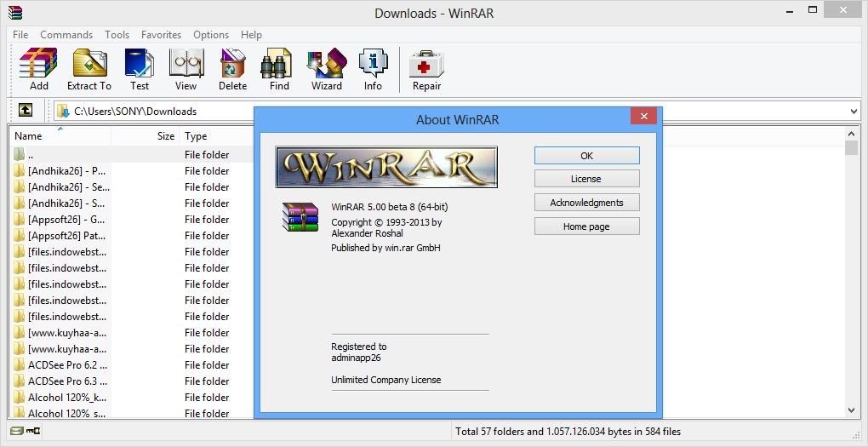868x447 pixels.
Task: Click the WinRAR logo banner
Action: (x=386, y=167)
